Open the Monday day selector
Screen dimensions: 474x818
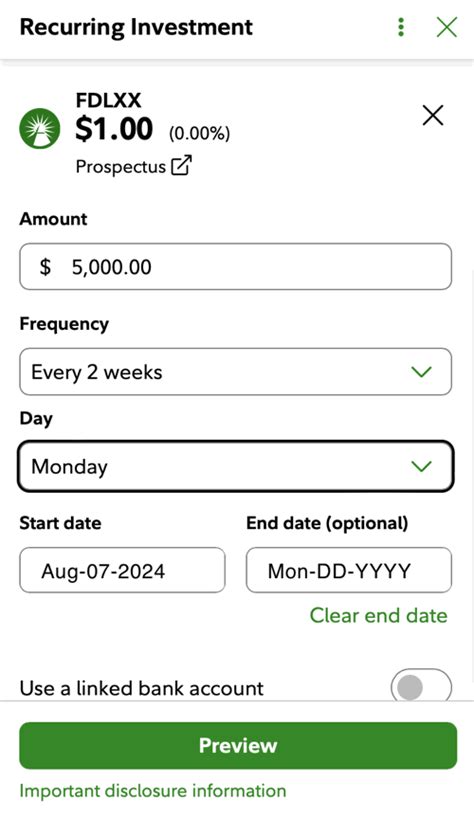(x=236, y=466)
